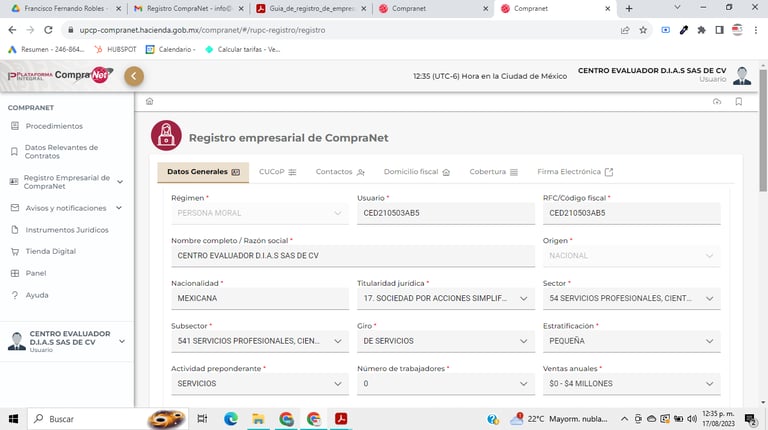Image resolution: width=768 pixels, height=430 pixels.
Task: Click the share icon in address bar
Action: pos(625,30)
